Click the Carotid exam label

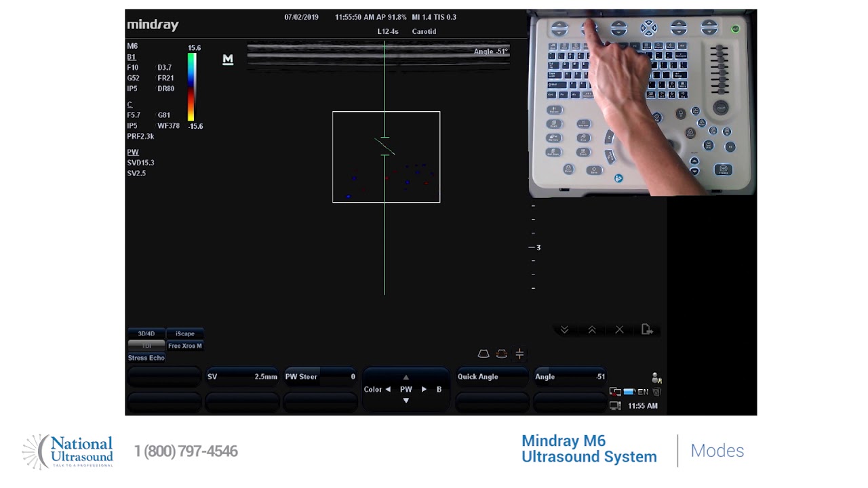[x=425, y=31]
